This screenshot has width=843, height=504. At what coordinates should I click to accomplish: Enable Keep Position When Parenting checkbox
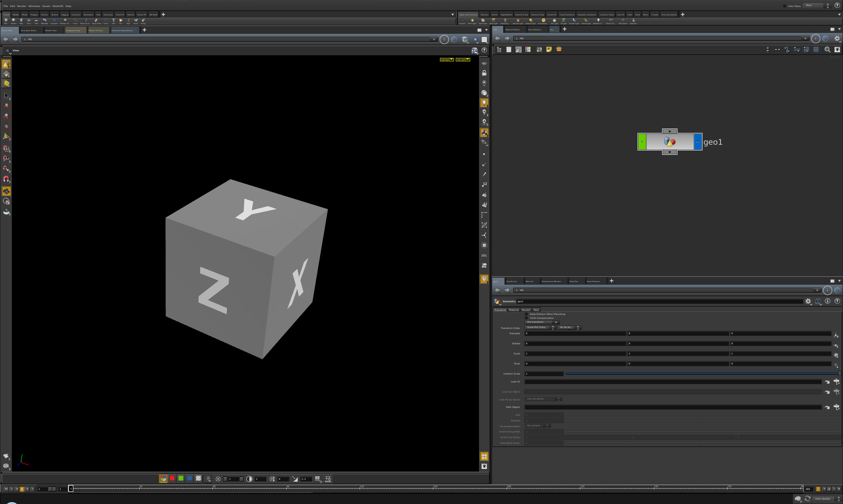526,314
